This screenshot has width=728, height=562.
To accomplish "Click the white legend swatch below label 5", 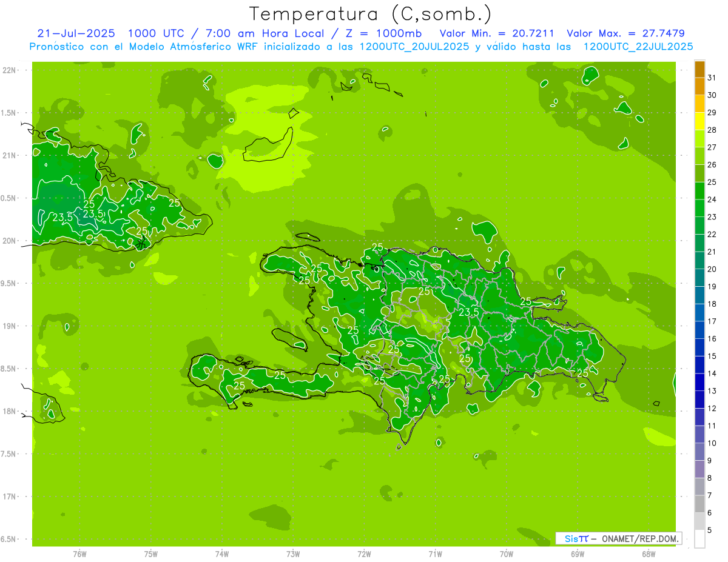I will pos(699,539).
